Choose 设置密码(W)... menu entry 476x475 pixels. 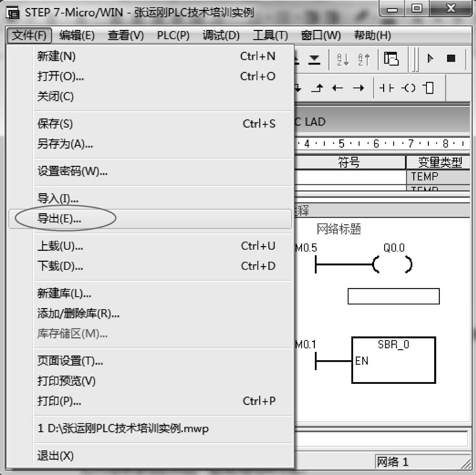coord(150,171)
